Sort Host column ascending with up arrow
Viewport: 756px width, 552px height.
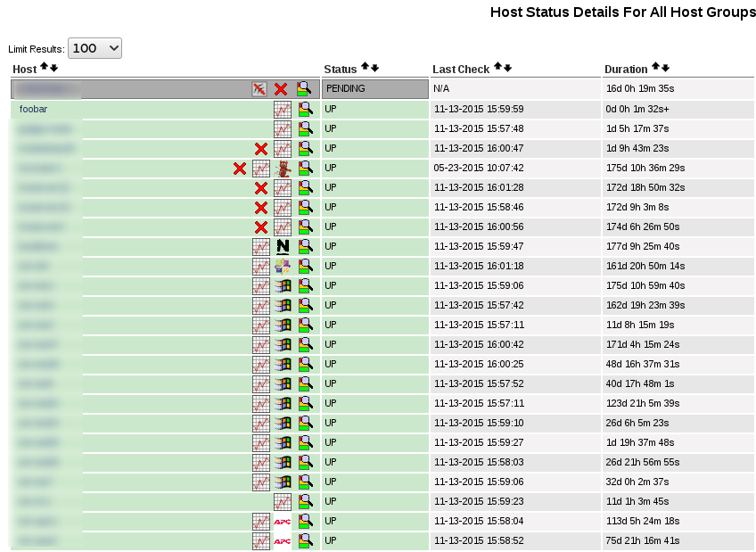point(44,68)
